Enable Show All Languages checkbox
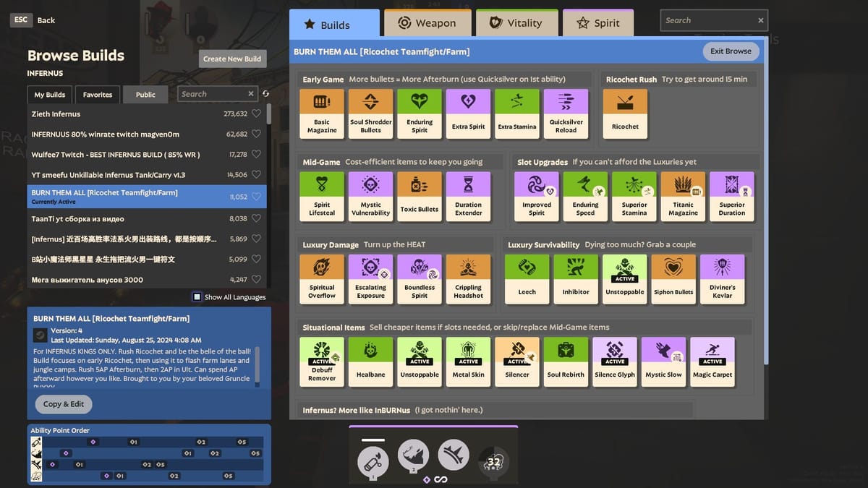The image size is (868, 488). pos(197,296)
